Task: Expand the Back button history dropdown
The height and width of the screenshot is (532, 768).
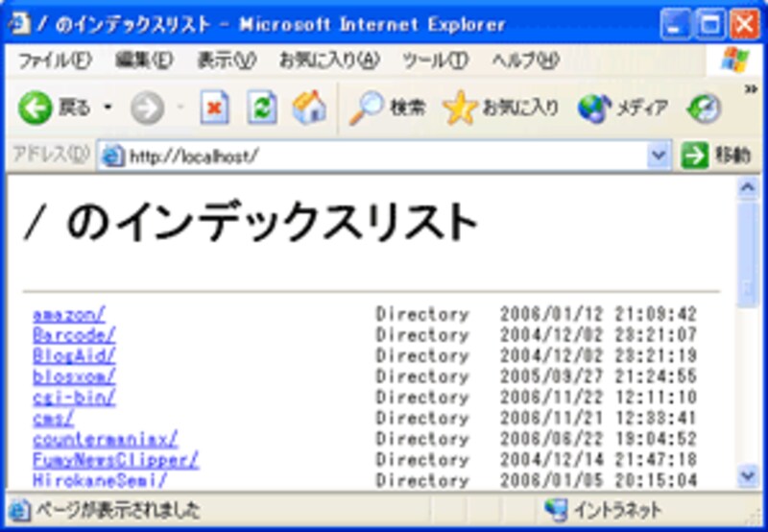Action: pos(108,108)
